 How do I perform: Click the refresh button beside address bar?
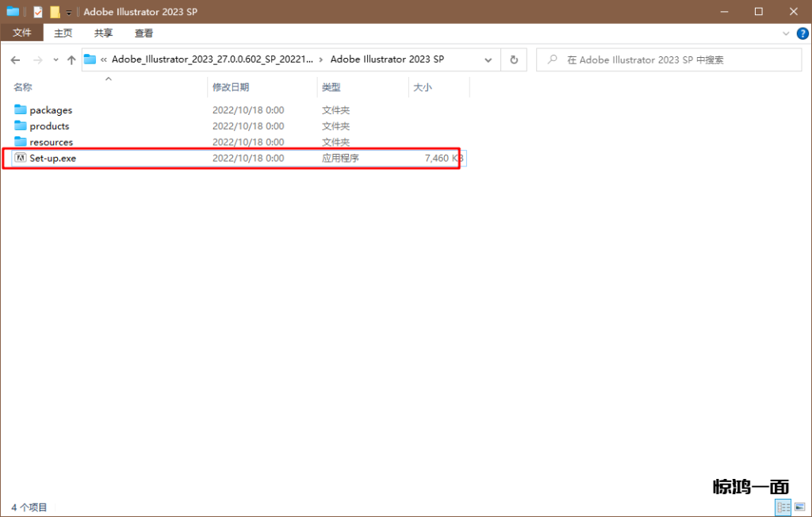tap(514, 59)
